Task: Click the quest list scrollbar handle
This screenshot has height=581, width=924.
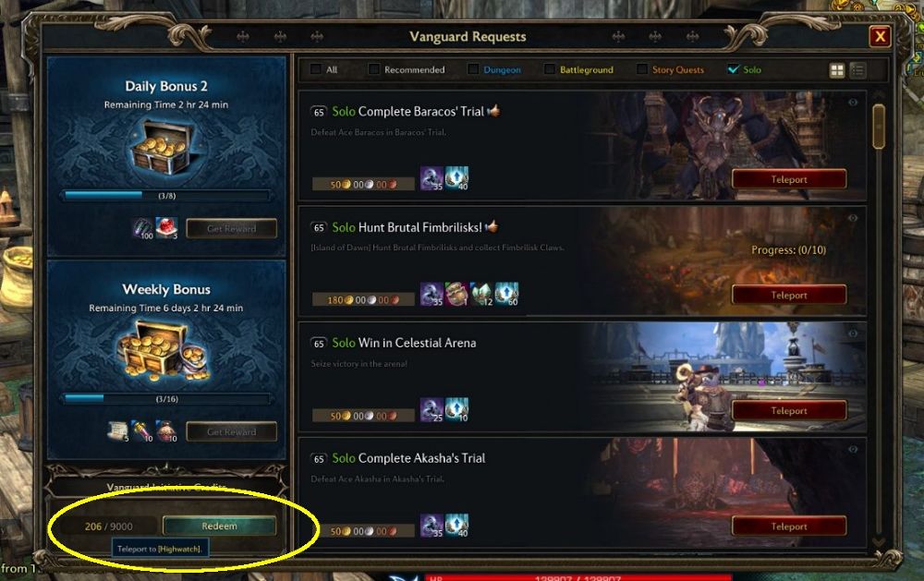Action: (x=879, y=126)
